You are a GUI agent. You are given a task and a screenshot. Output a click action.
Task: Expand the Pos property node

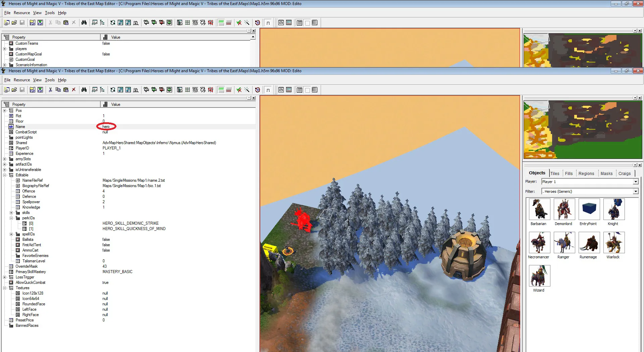pos(5,111)
